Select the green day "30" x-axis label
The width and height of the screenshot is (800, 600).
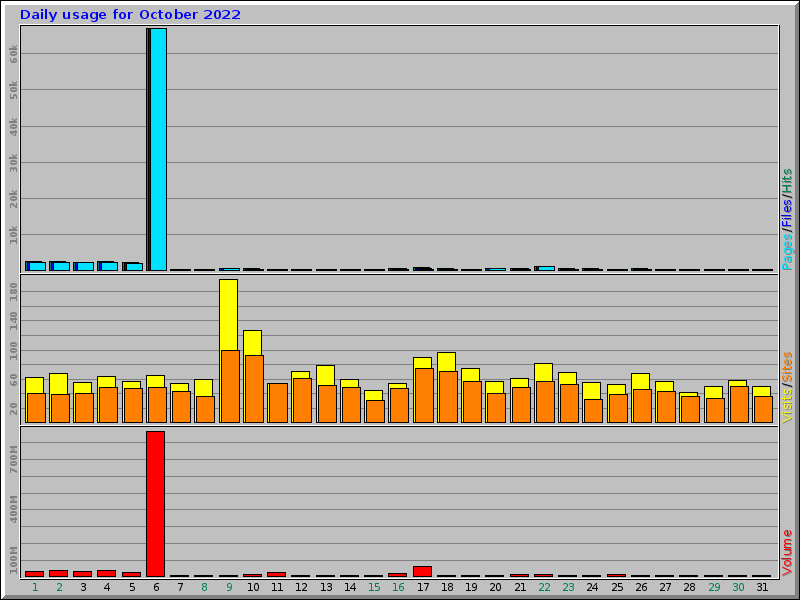click(x=738, y=587)
